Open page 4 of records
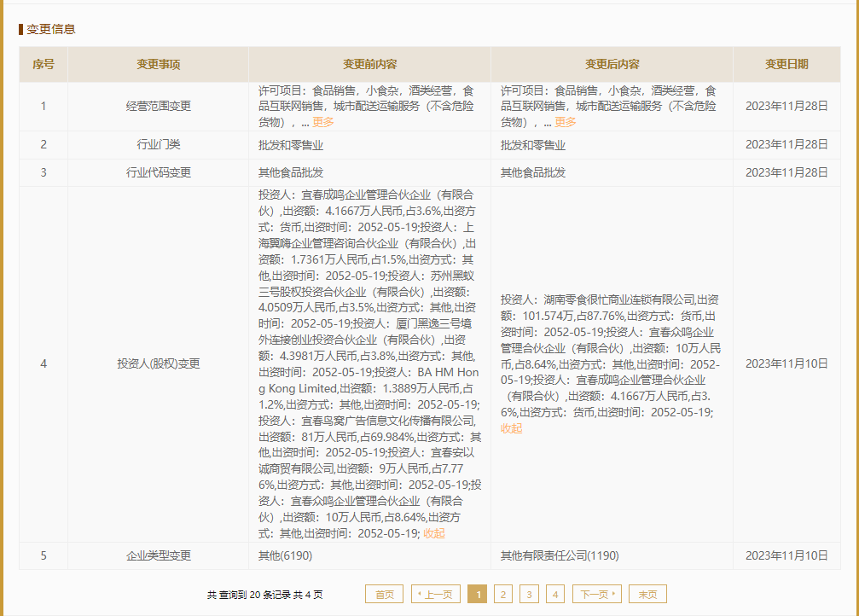This screenshot has width=859, height=616. (555, 594)
